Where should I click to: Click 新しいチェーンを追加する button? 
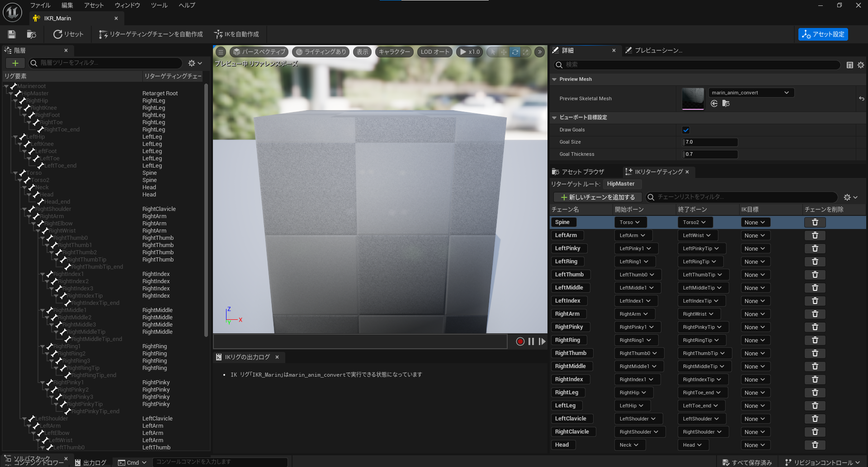(598, 197)
